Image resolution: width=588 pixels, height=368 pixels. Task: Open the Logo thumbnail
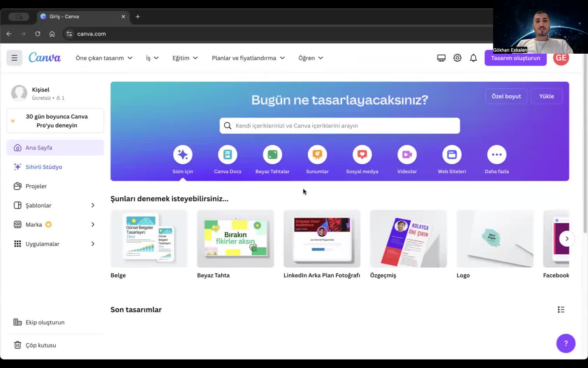click(x=495, y=239)
